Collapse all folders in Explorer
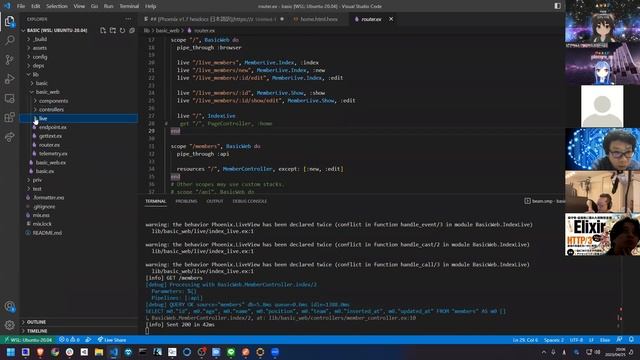This screenshot has height=360, width=640. [132, 31]
